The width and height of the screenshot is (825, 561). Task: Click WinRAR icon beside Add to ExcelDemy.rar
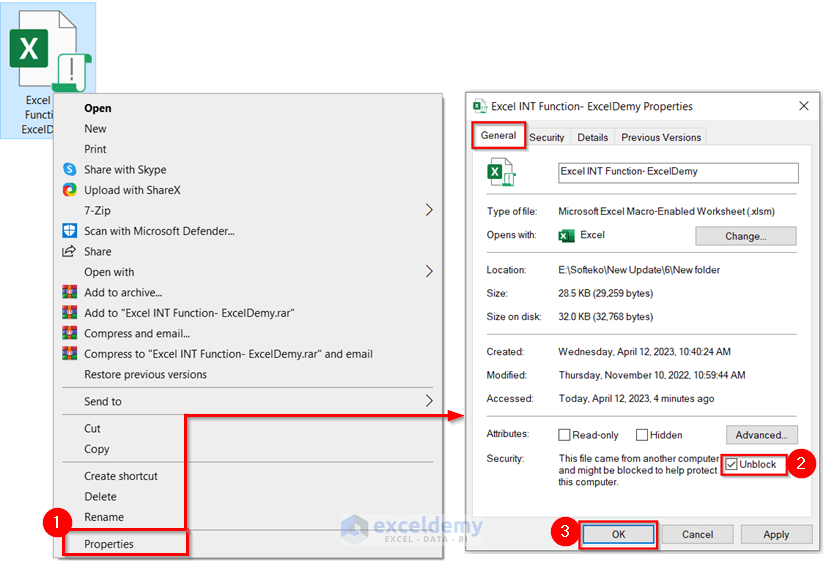(x=69, y=313)
